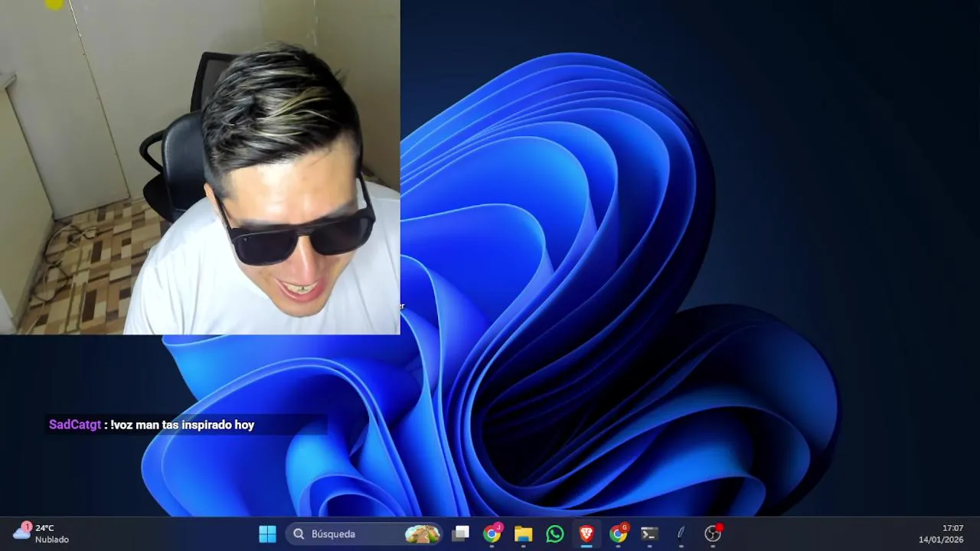This screenshot has width=980, height=551.
Task: Open OBS Studio from the taskbar
Action: (713, 533)
